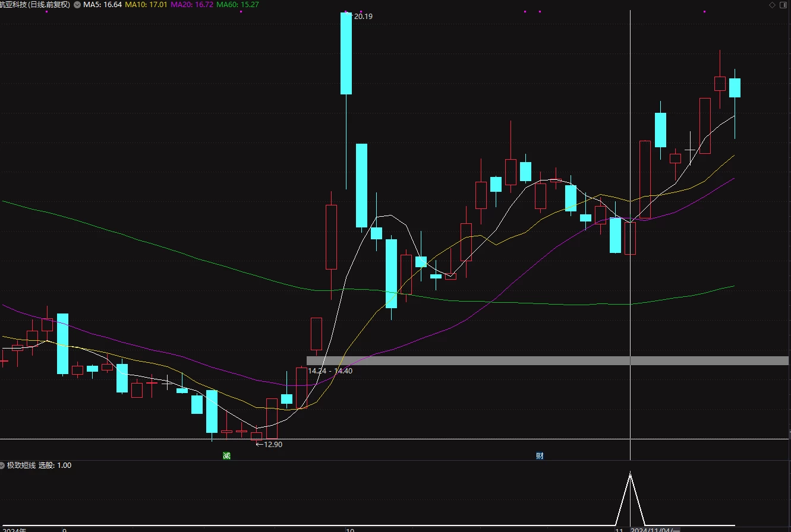This screenshot has height=532, width=791.
Task: Click month 9 marker on the time axis
Action: (64, 530)
